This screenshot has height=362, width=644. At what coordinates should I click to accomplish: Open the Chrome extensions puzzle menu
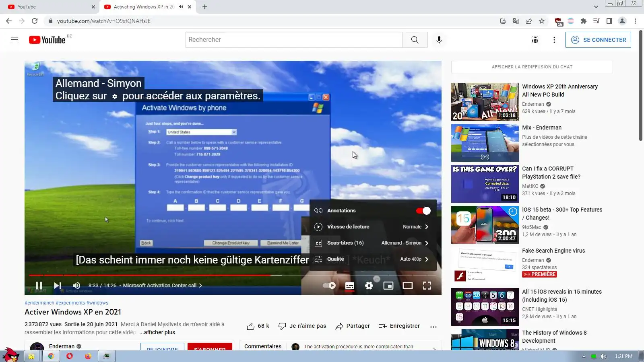pyautogui.click(x=584, y=21)
